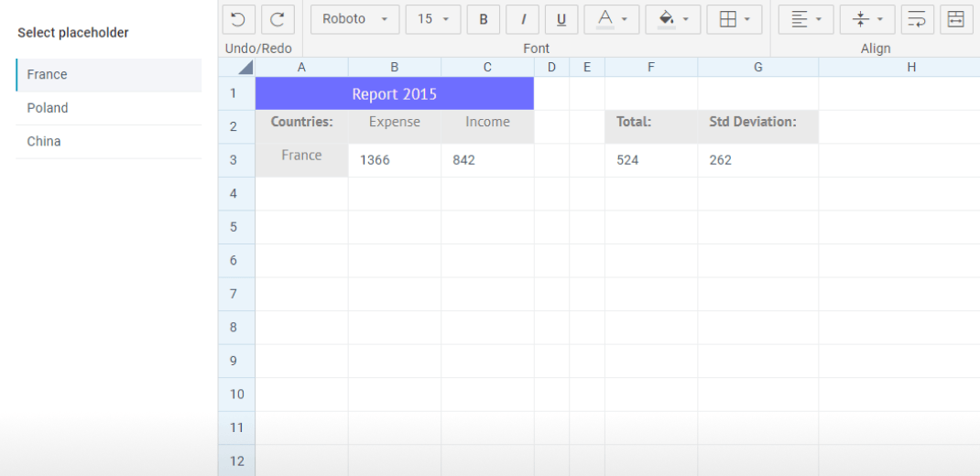Select column G header

tap(758, 68)
